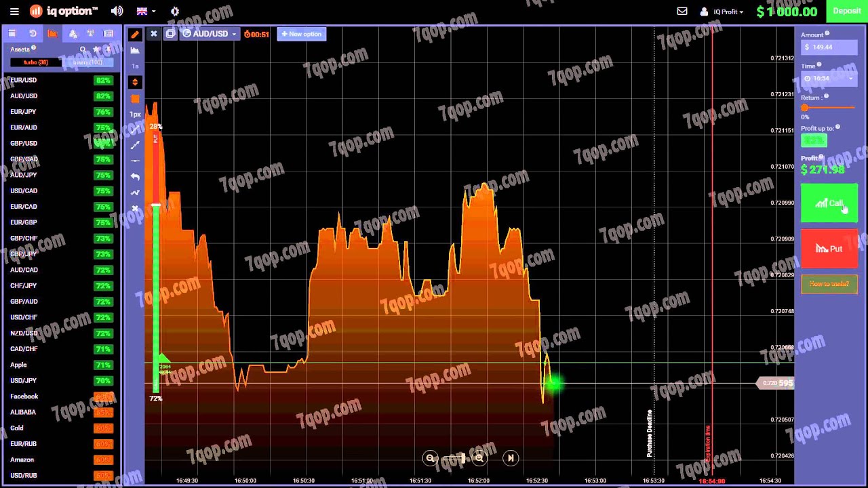Select EUR/GBP asset row
This screenshot has height=488, width=868.
click(x=61, y=222)
